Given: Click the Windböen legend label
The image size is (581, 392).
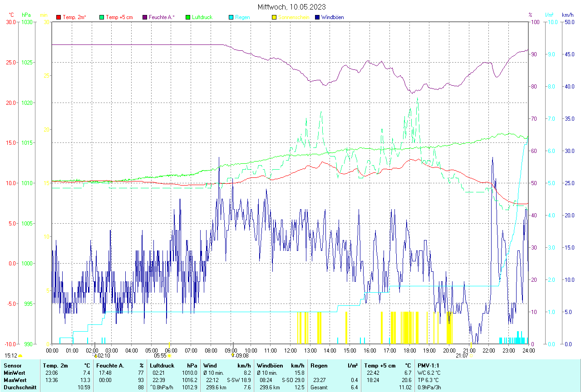Looking at the screenshot, I should 332,17.
